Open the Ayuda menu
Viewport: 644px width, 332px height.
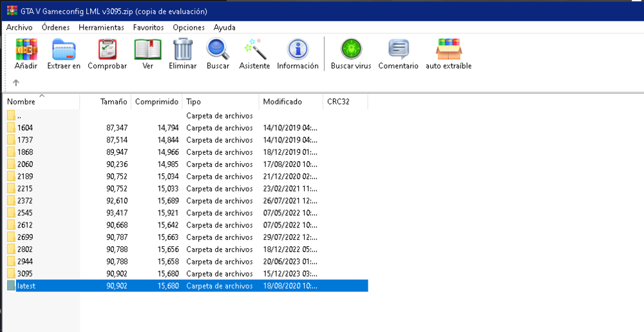click(224, 28)
